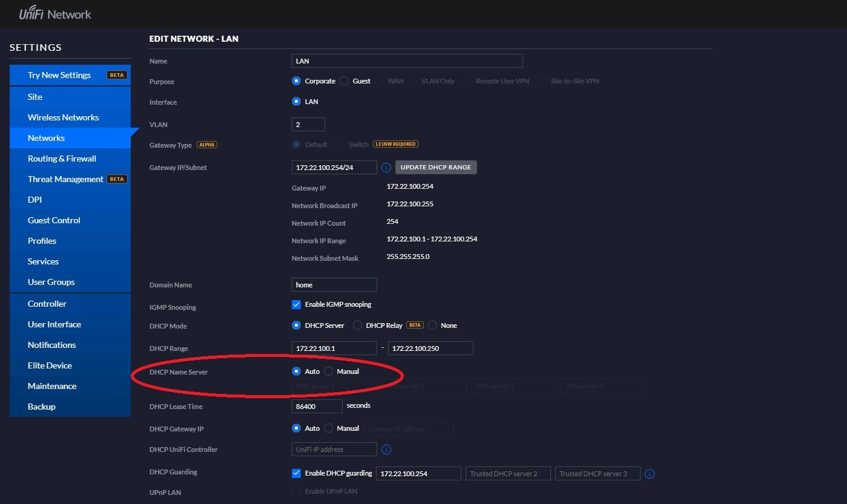Select the Guest purpose radio button

tap(344, 81)
